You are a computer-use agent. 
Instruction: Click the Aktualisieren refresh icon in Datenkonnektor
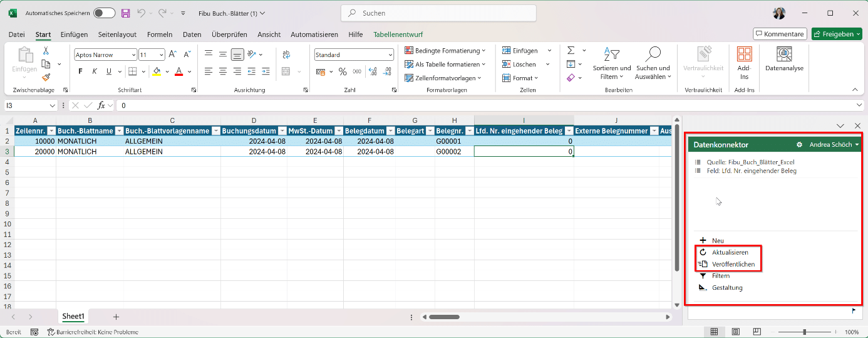tap(703, 252)
